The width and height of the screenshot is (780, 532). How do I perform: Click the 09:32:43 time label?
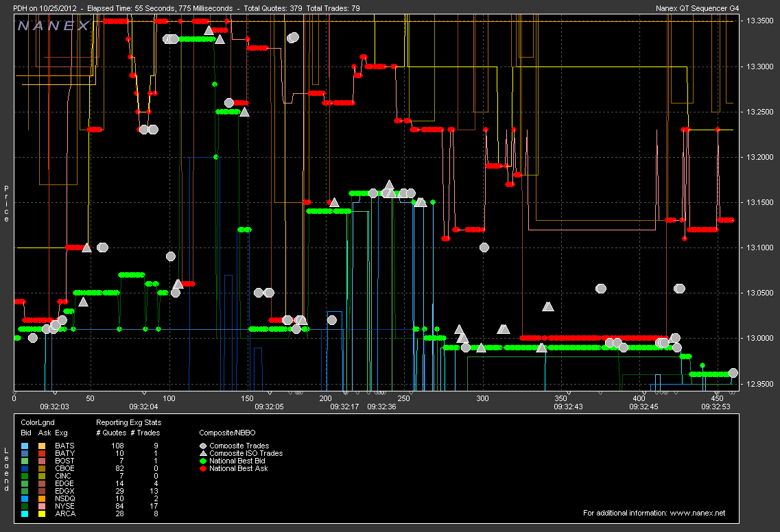click(568, 407)
